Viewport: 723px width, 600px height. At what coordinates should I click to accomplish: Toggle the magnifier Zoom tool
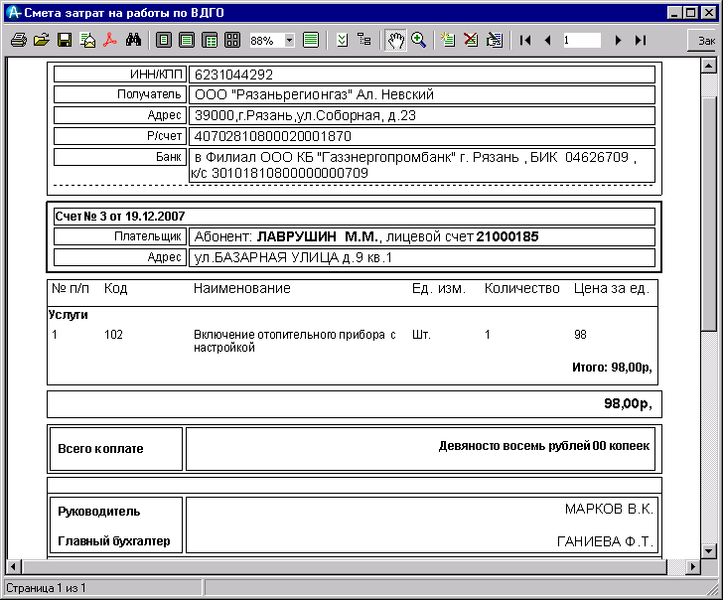418,40
